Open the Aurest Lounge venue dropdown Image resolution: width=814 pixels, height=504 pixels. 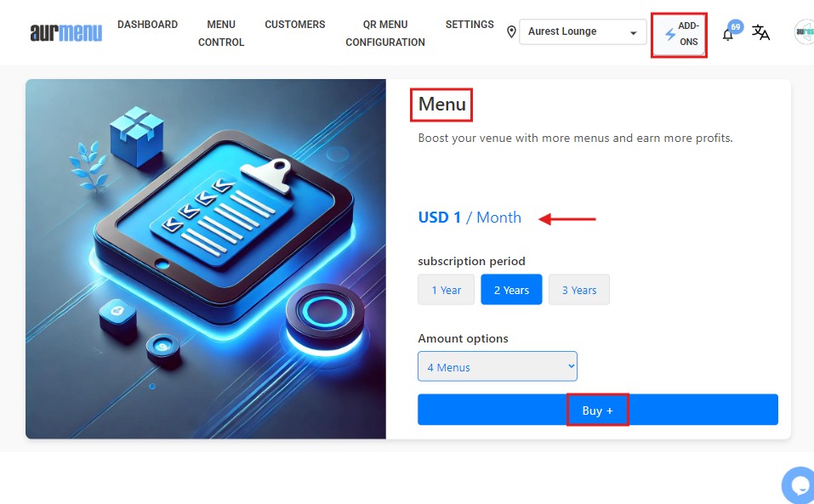pos(583,31)
